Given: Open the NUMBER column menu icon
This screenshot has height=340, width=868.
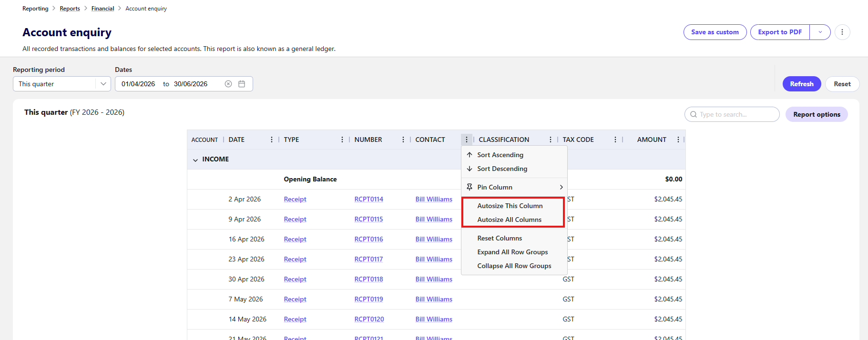Looking at the screenshot, I should [403, 140].
